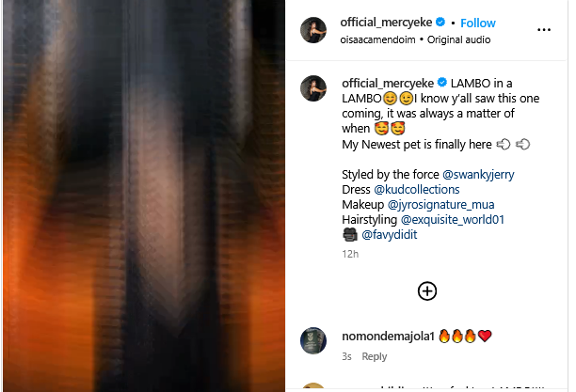Follow official_mercyeke
Image resolution: width=576 pixels, height=392 pixels.
point(477,23)
